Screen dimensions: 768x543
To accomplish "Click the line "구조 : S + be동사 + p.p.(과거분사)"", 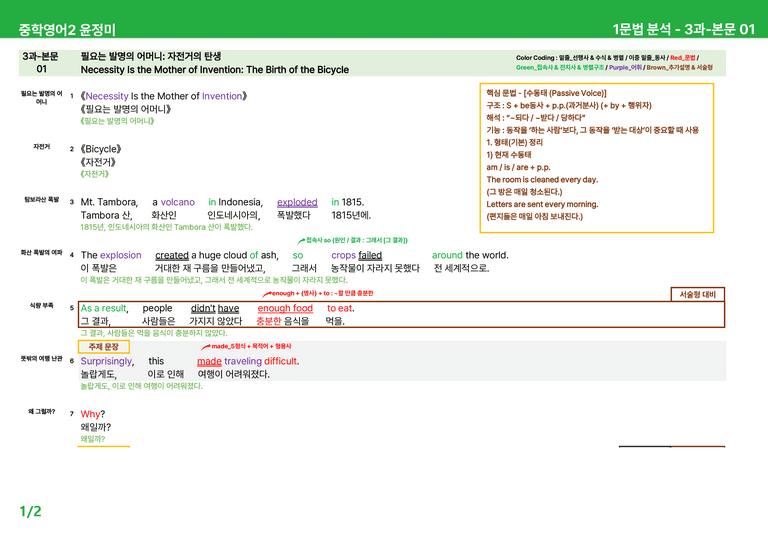I will pyautogui.click(x=569, y=105).
